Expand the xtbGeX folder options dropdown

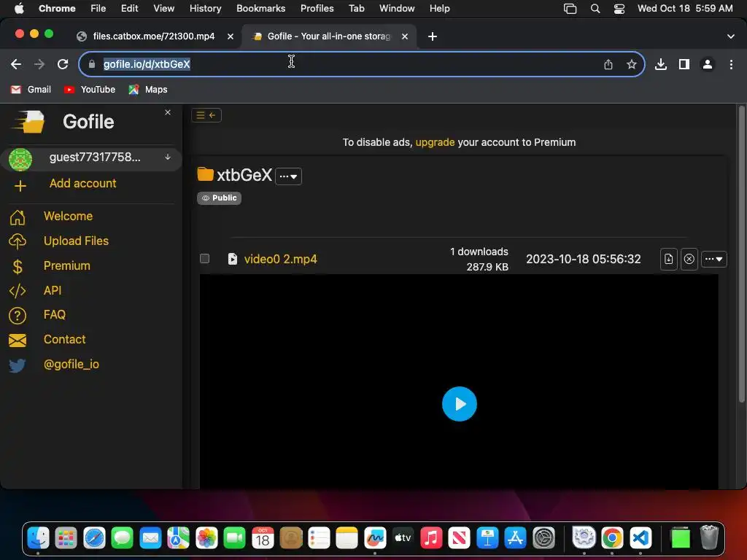[x=288, y=176]
